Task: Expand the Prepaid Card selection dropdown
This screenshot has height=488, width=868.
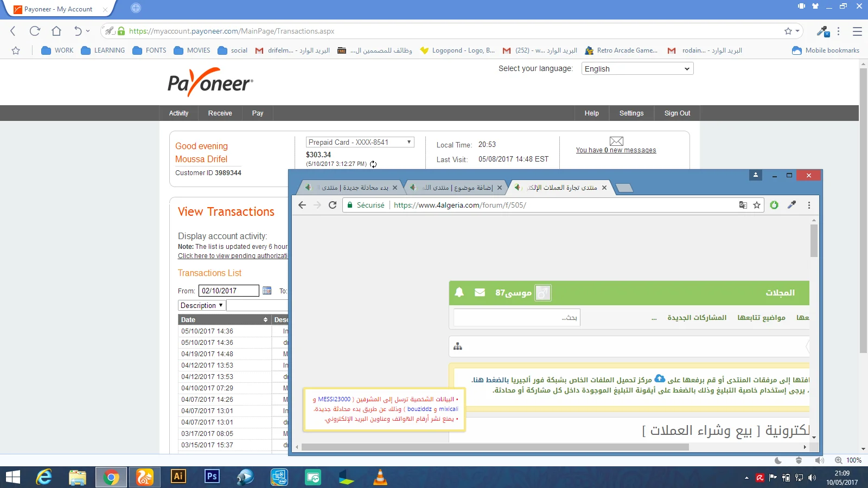Action: [360, 142]
